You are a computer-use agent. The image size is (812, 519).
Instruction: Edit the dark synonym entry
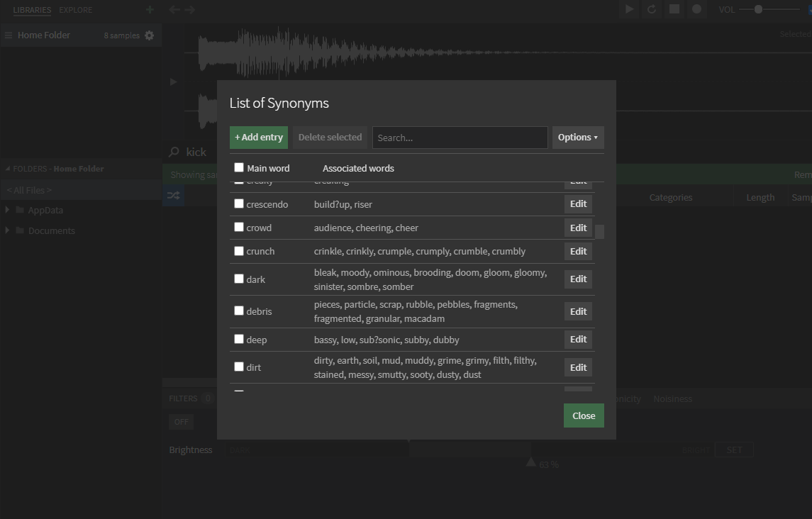[578, 279]
